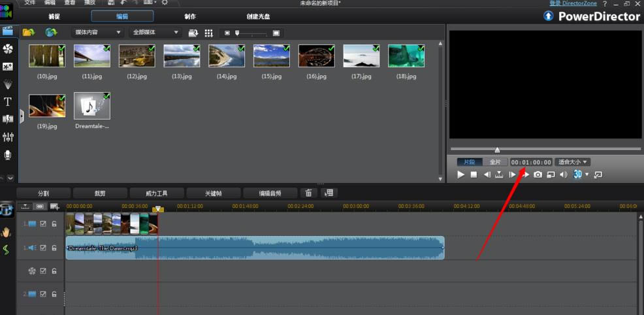This screenshot has height=315, width=644.
Task: Toggle 3D preview mode icon
Action: coord(578,174)
